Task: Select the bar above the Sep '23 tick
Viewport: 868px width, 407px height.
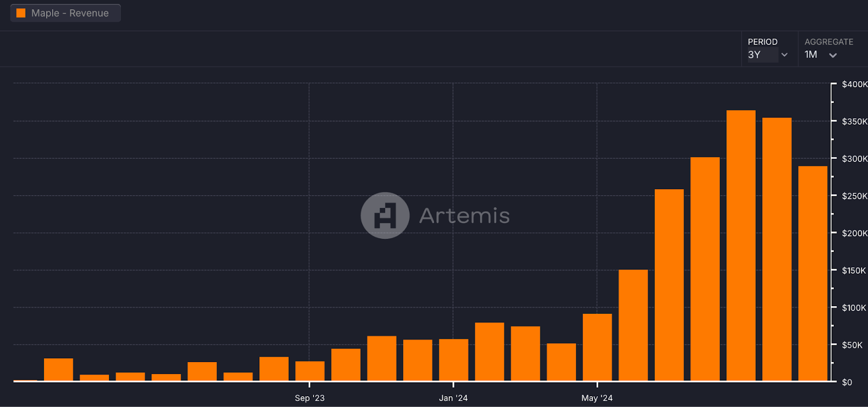Action: [310, 371]
